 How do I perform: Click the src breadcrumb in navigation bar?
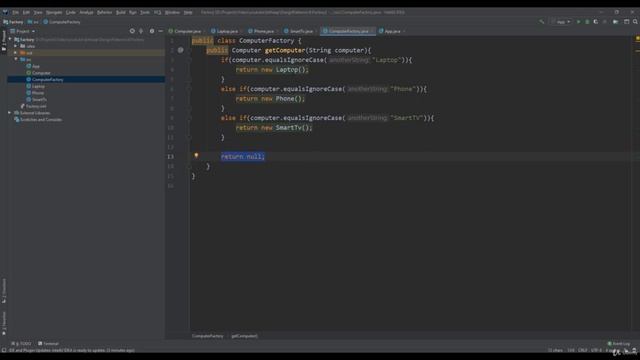coord(33,22)
